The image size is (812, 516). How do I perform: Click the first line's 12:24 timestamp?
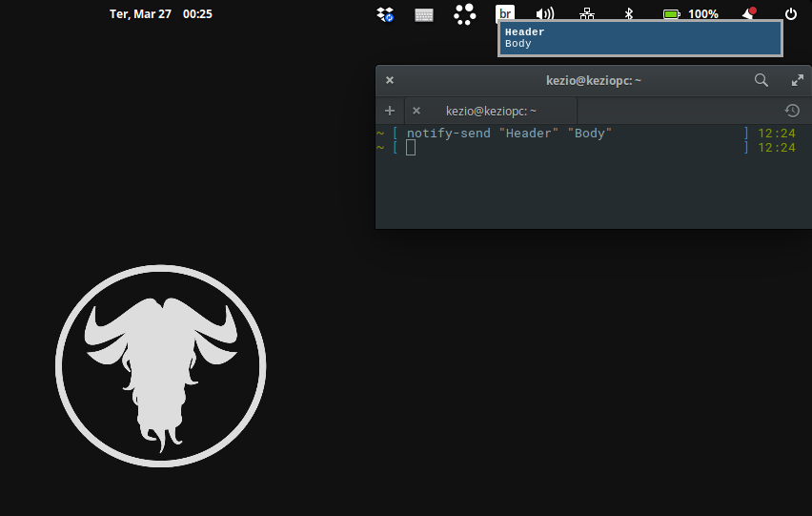[777, 134]
